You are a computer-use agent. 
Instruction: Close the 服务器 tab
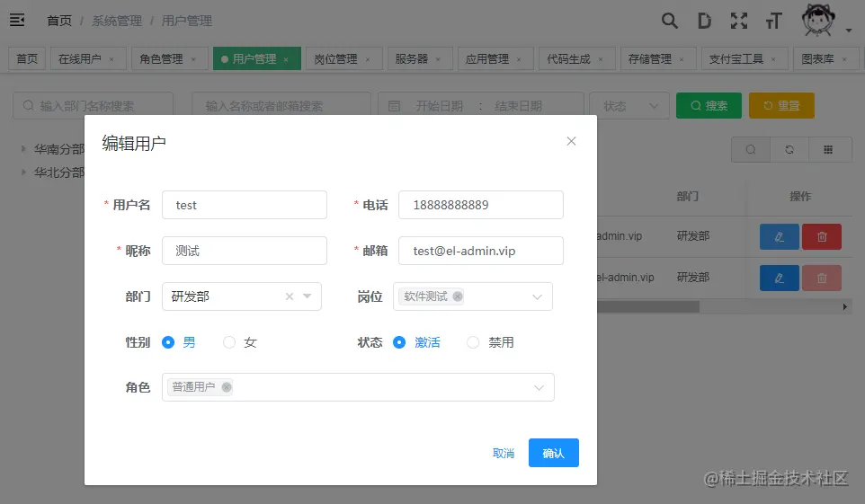438,59
